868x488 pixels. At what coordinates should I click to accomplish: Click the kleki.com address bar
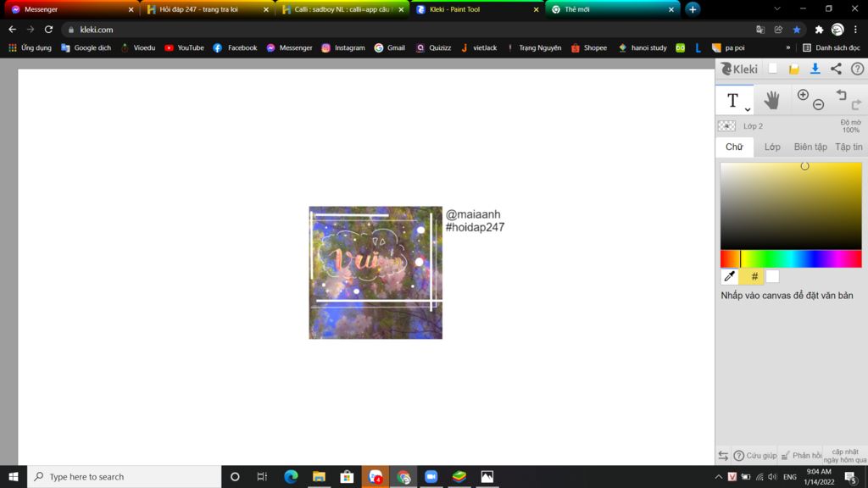click(409, 30)
